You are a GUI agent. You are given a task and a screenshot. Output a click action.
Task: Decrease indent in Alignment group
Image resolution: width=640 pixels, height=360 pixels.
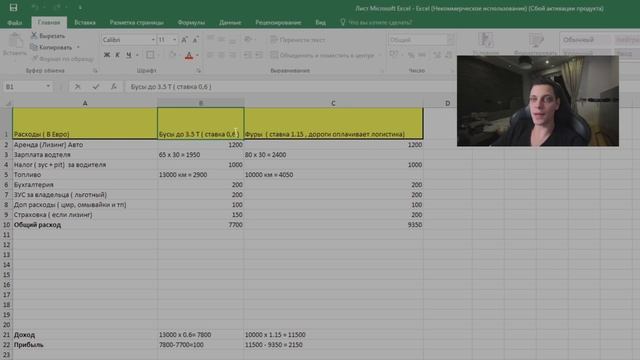tap(248, 55)
